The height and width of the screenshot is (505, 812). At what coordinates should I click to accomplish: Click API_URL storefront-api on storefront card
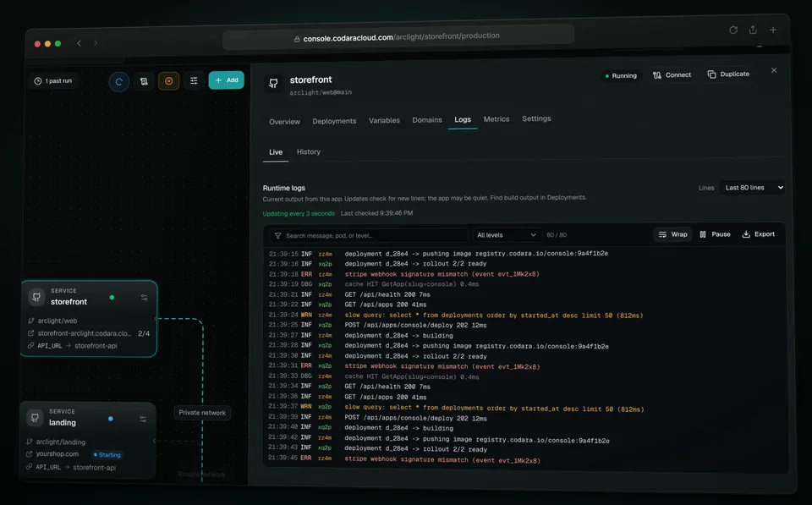[73, 345]
